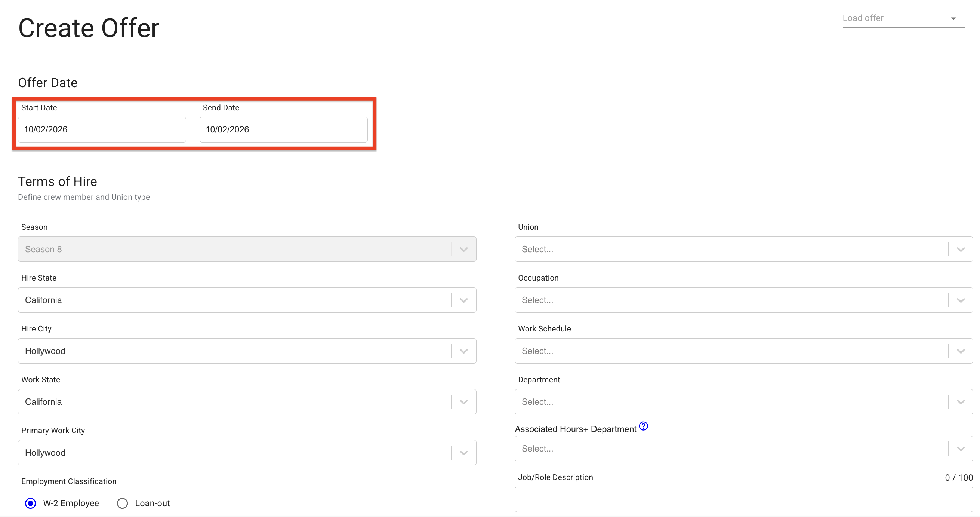Click the Associated Hours+ Department help icon
This screenshot has width=980, height=517.
coord(643,426)
